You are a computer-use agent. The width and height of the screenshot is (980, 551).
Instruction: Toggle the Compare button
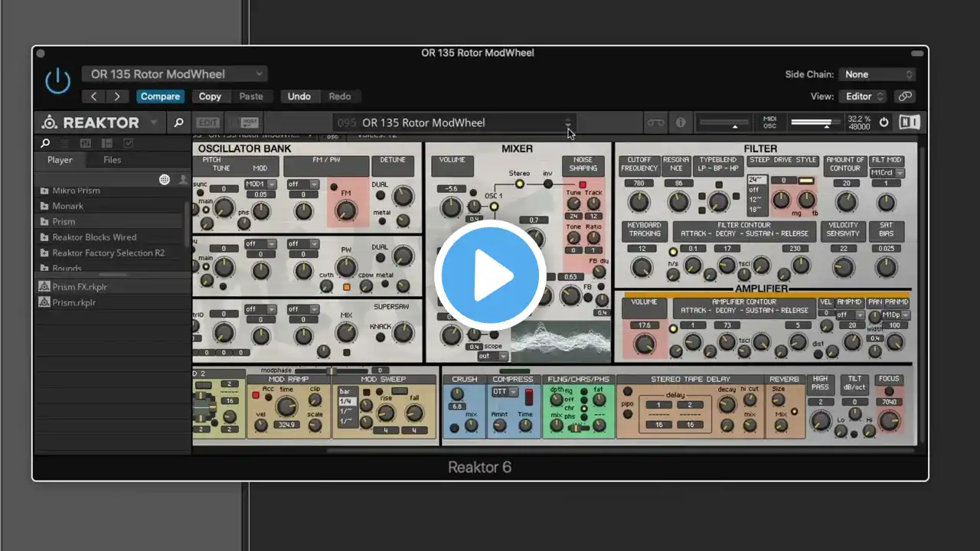click(x=160, y=96)
